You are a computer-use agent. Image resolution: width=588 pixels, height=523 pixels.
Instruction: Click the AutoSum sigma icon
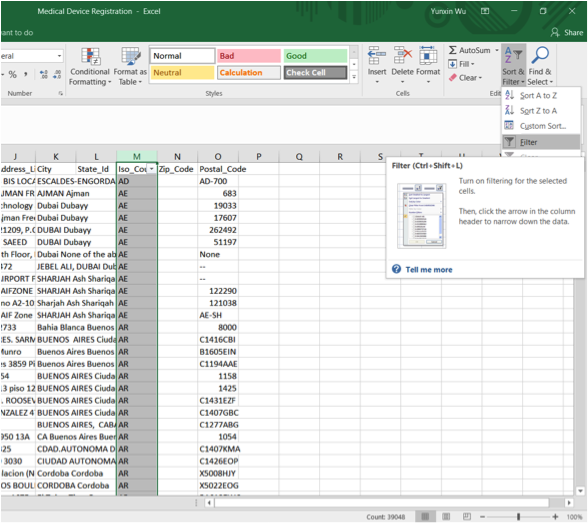coord(453,50)
